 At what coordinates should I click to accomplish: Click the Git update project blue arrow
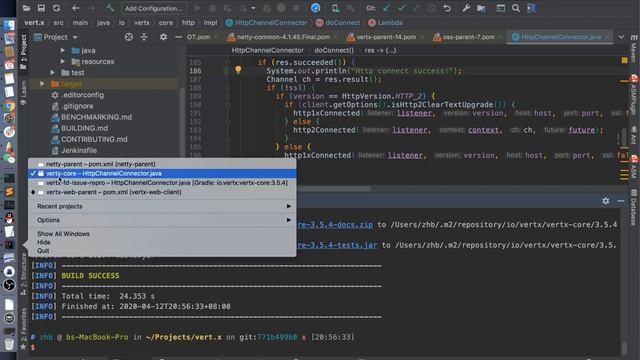pos(386,8)
